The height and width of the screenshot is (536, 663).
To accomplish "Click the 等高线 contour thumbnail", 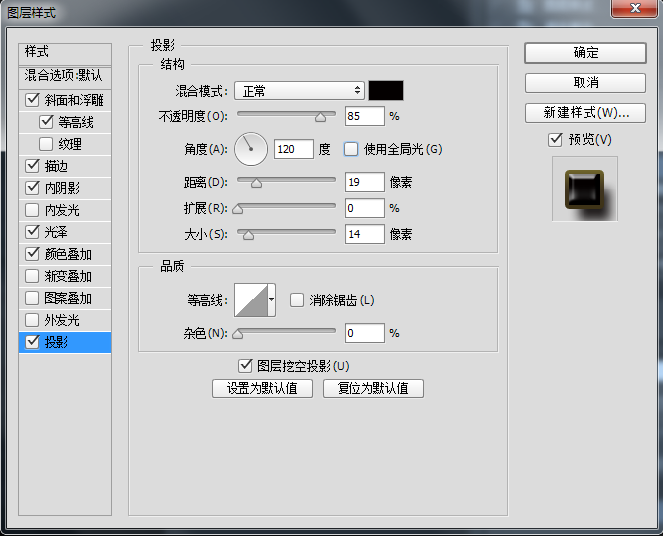I will coord(251,300).
